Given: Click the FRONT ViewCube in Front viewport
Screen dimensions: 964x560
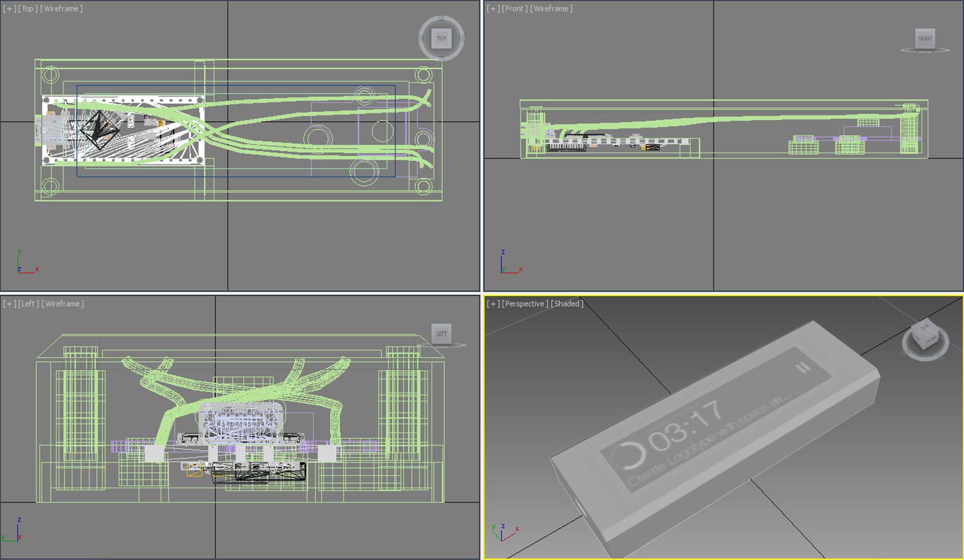Looking at the screenshot, I should (925, 39).
